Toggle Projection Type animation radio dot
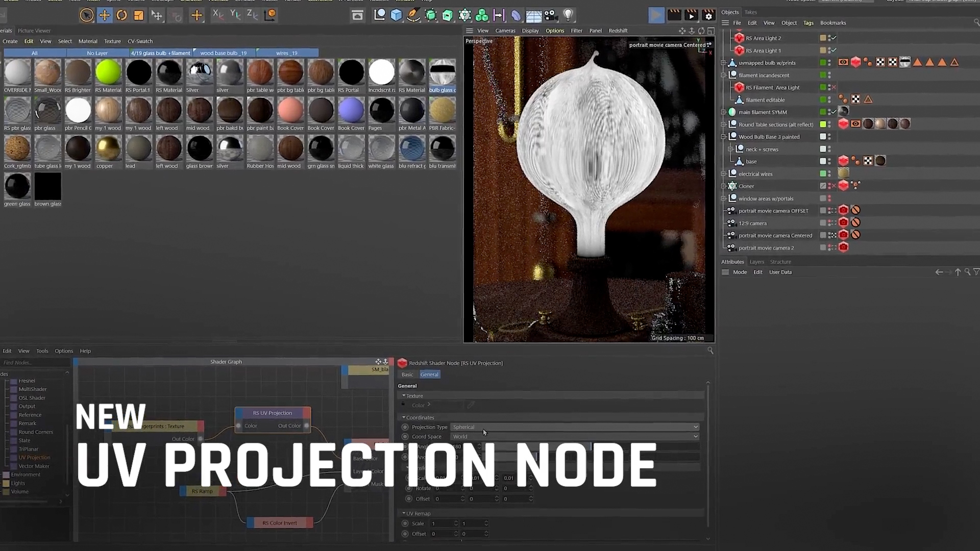980x551 pixels. pos(405,427)
